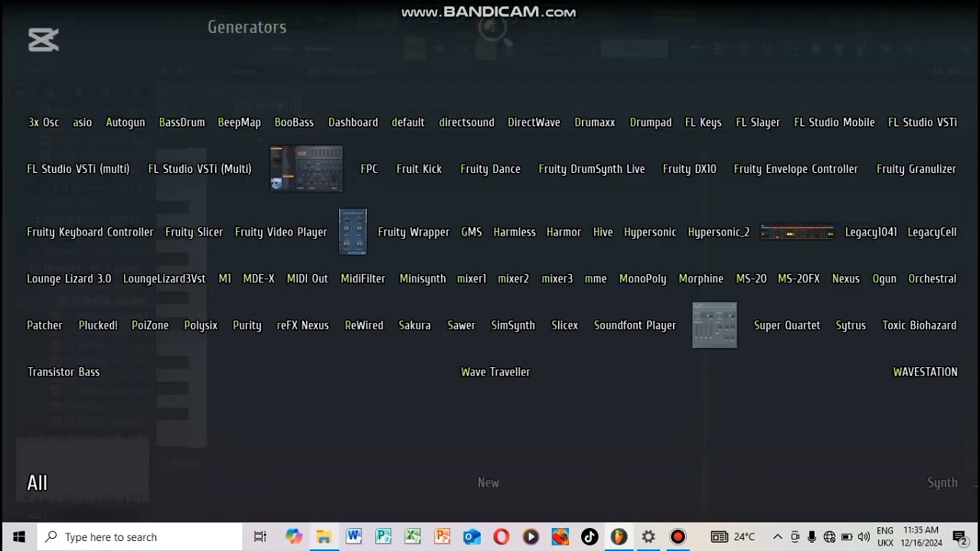The width and height of the screenshot is (980, 551).
Task: Open the network status tray icon
Action: point(829,536)
